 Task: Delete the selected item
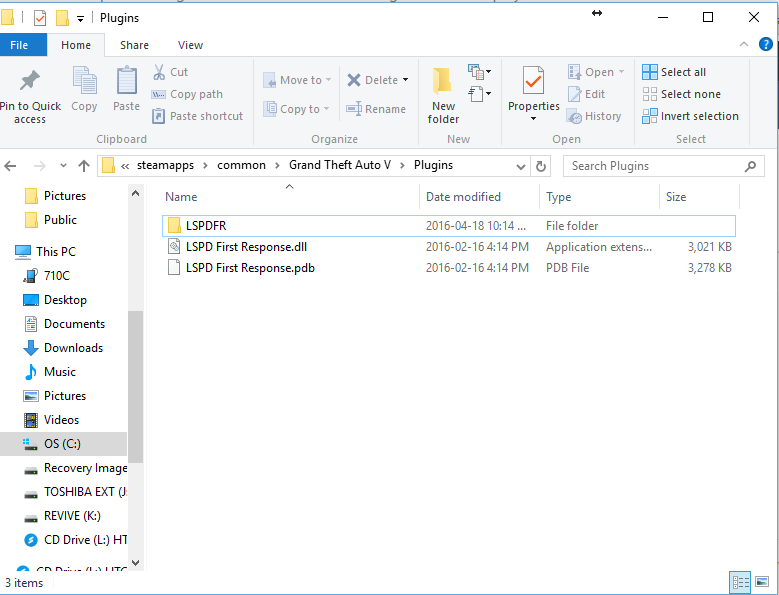(373, 80)
